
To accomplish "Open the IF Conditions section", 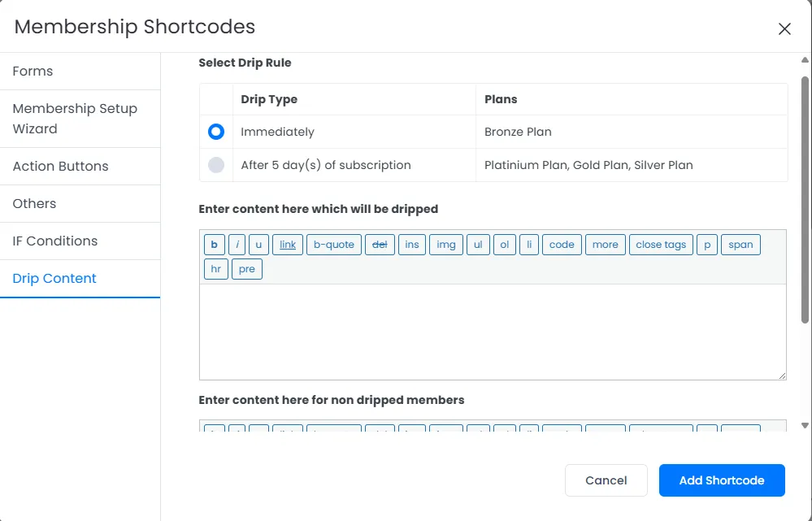I will (x=55, y=241).
